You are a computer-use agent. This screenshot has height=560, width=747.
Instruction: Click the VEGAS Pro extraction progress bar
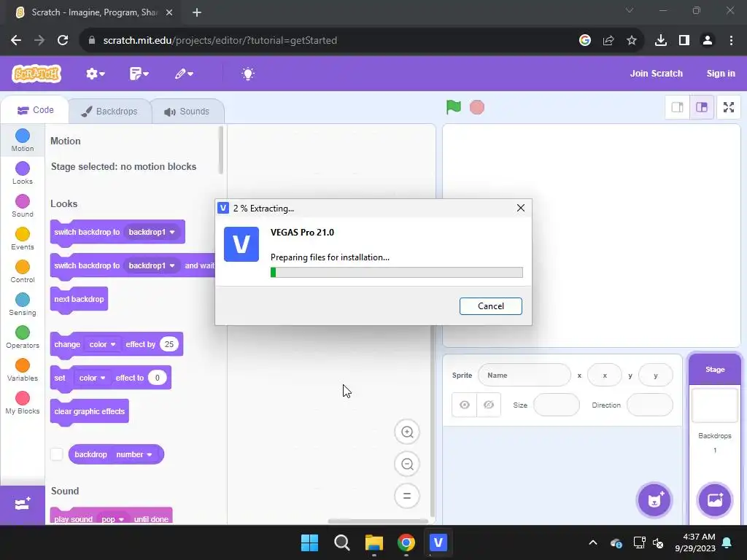pos(396,273)
